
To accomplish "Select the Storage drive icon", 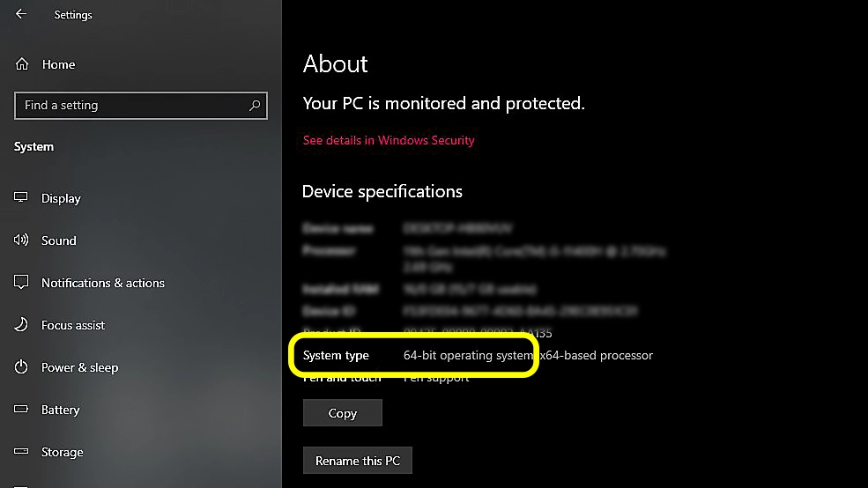I will pyautogui.click(x=21, y=452).
